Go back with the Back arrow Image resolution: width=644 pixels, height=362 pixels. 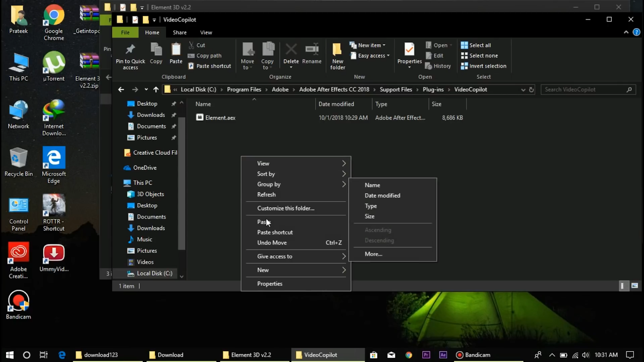coord(121,89)
